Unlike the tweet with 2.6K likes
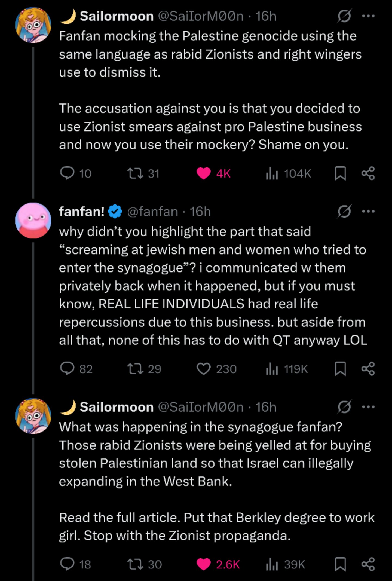The width and height of the screenshot is (392, 581). [204, 564]
